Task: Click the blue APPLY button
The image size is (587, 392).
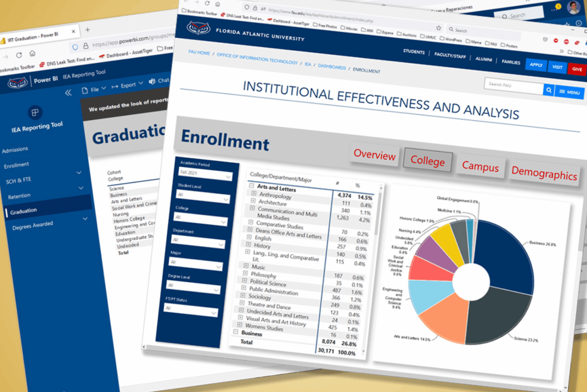Action: pos(536,65)
